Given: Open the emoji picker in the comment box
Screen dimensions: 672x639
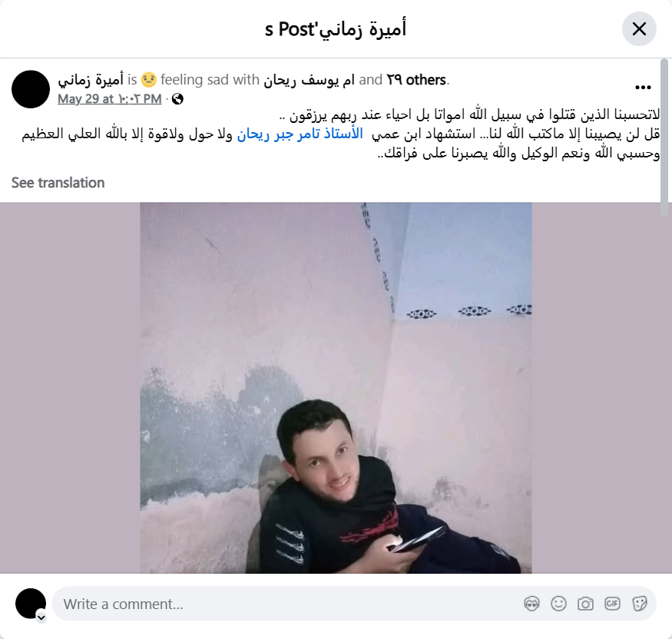Looking at the screenshot, I should 558,604.
